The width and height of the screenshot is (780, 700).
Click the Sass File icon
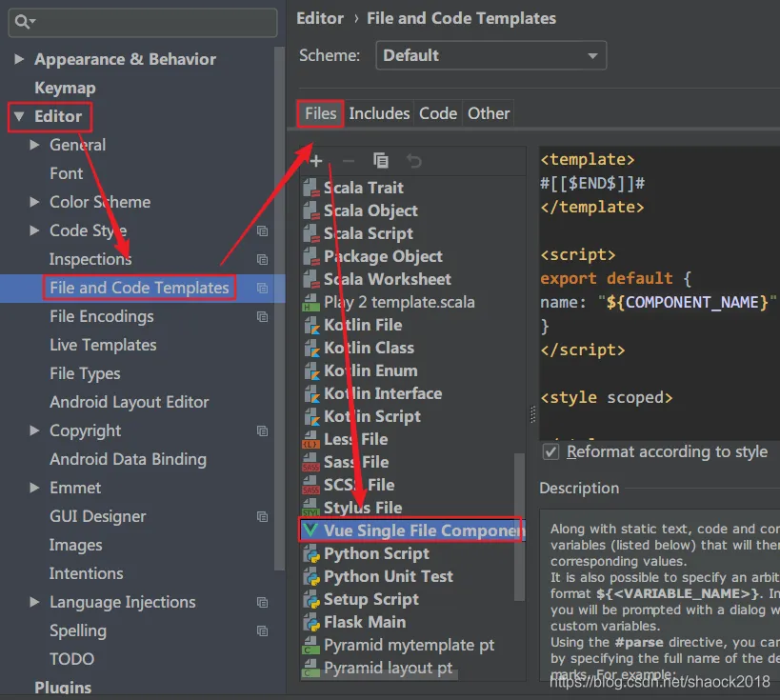pyautogui.click(x=310, y=463)
